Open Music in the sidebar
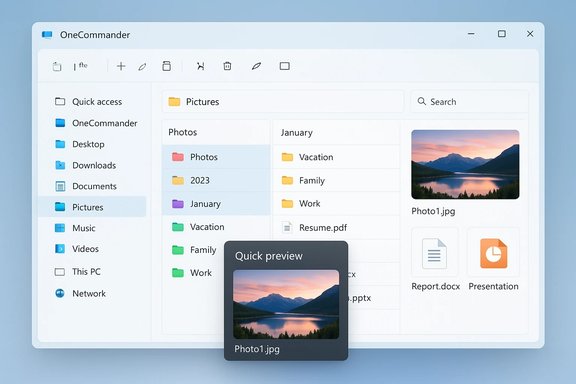The image size is (576, 384). point(92,228)
